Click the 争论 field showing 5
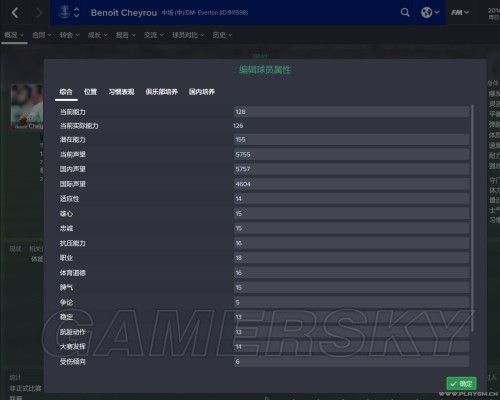This screenshot has height=400, width=500. (351, 302)
